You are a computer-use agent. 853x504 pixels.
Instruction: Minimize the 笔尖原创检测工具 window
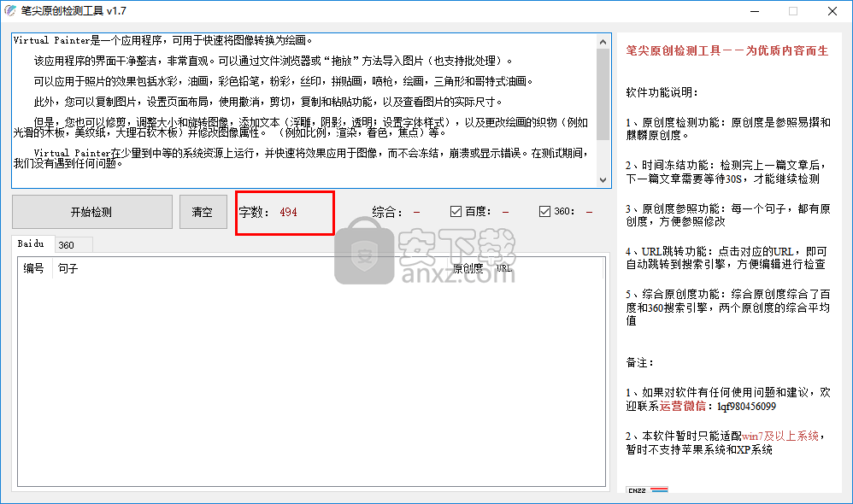(x=755, y=11)
